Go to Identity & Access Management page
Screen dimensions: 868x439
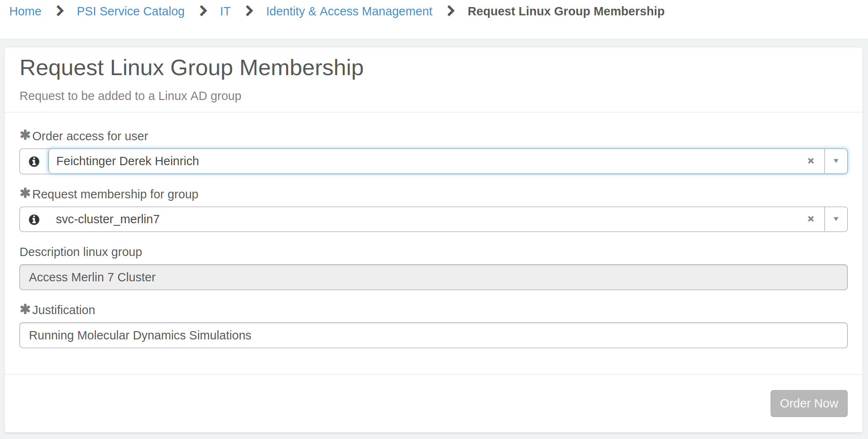click(349, 11)
